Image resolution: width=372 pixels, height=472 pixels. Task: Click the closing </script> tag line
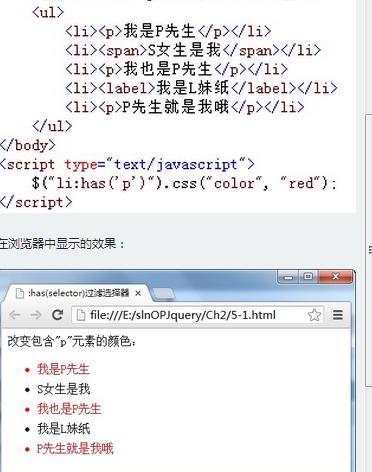point(36,203)
